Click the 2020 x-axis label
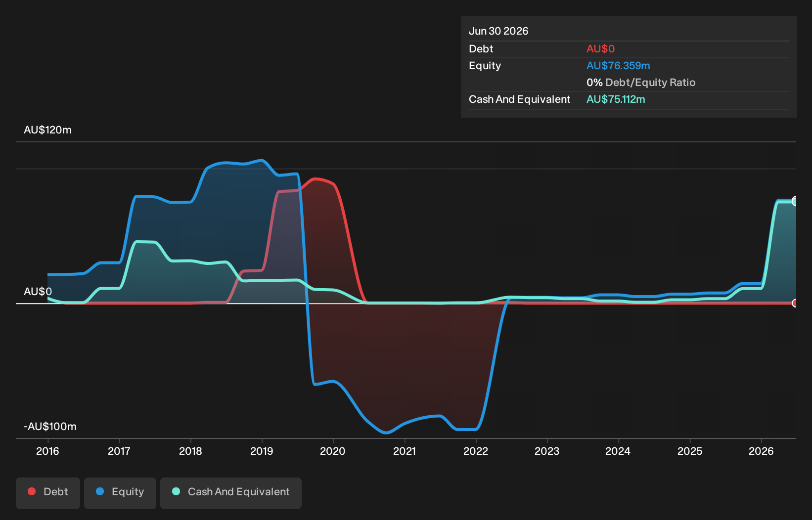The image size is (812, 520). tap(333, 451)
